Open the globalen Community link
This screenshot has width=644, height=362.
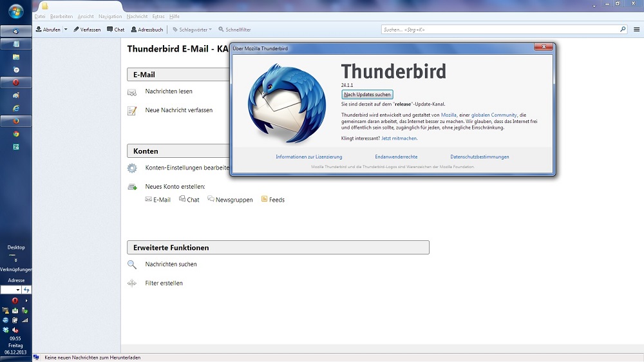(494, 115)
